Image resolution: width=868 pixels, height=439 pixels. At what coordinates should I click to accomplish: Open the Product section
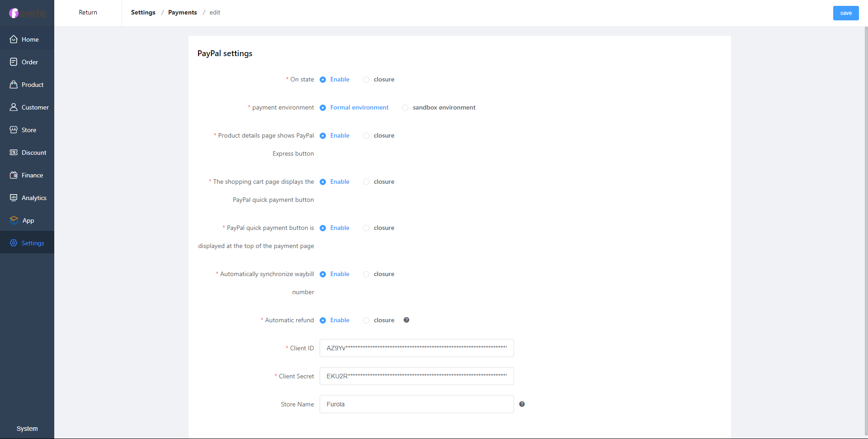27,85
